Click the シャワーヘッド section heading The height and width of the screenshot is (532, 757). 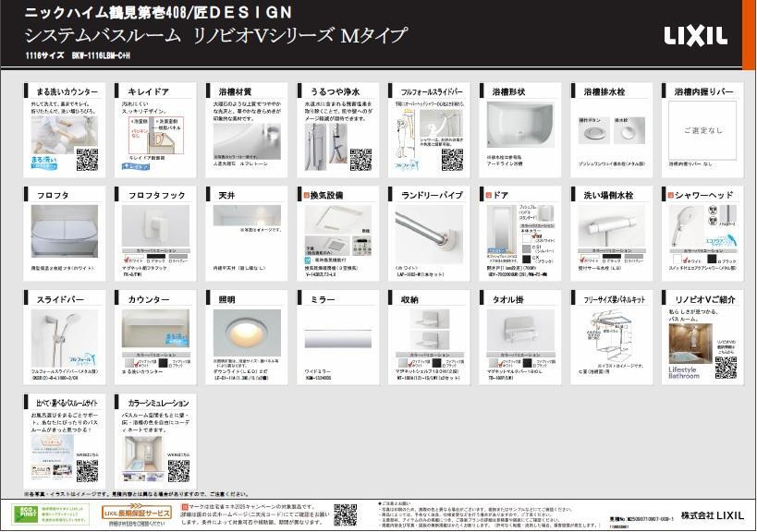coord(702,196)
